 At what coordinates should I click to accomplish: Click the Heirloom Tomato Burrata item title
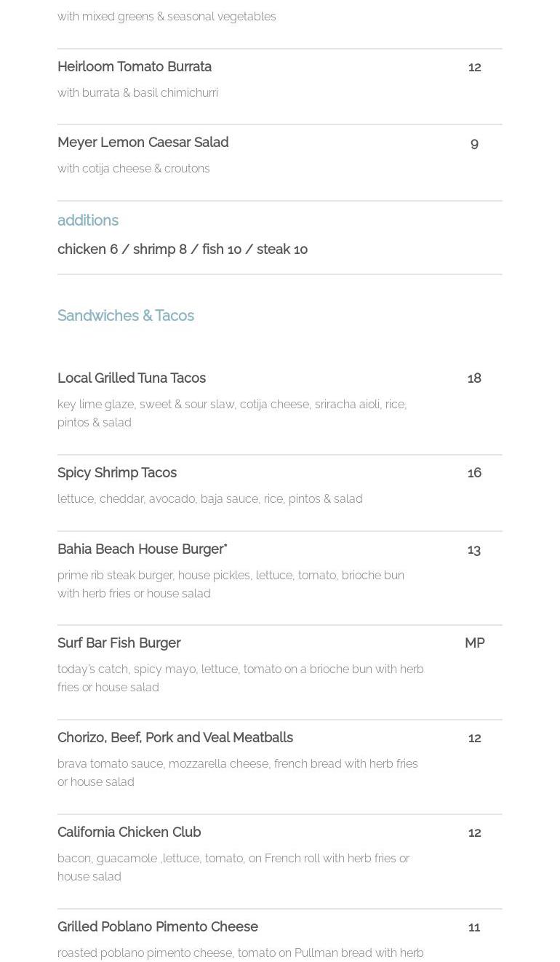pos(135,66)
